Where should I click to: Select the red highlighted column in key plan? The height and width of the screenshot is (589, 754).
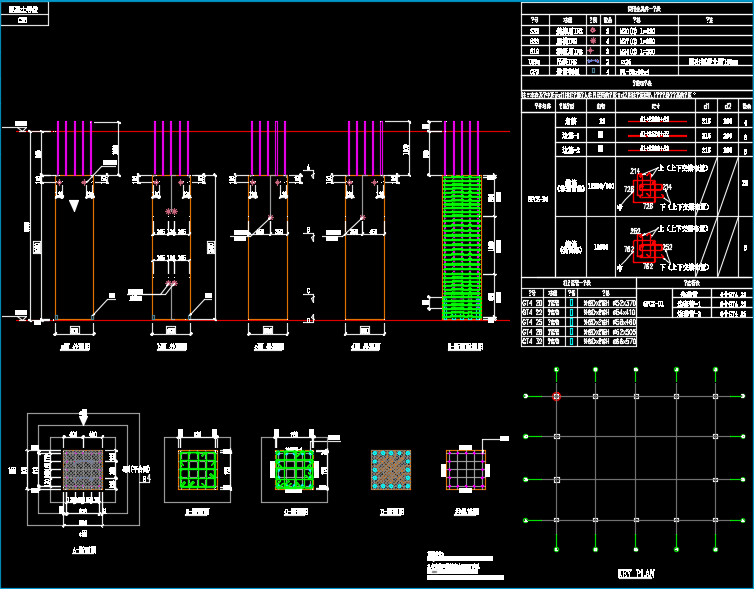coord(557,397)
